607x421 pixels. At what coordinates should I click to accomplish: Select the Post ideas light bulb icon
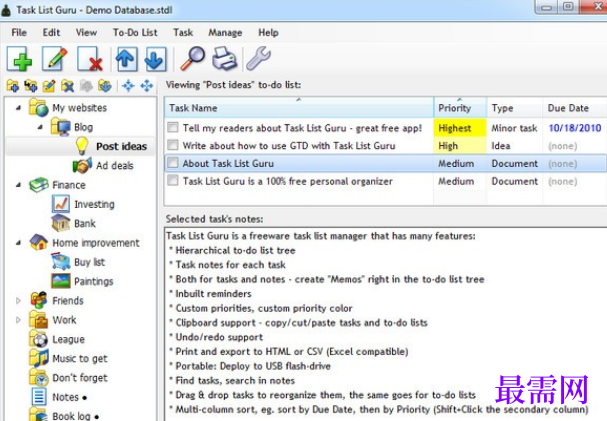click(x=82, y=146)
